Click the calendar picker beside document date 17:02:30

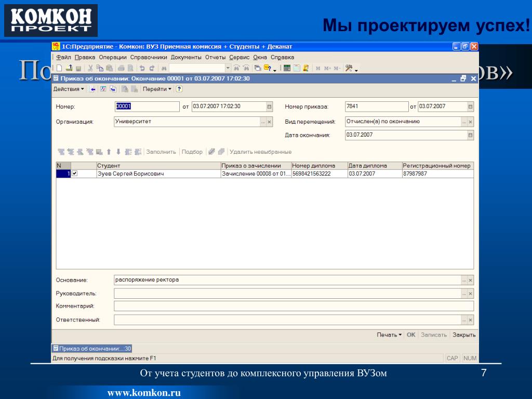(270, 107)
